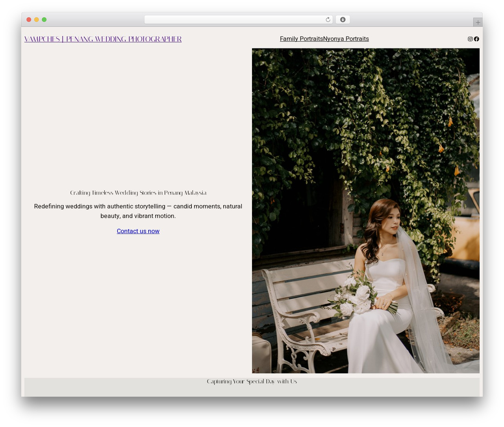This screenshot has width=504, height=427.
Task: Click the browser download arrow icon
Action: [x=343, y=20]
